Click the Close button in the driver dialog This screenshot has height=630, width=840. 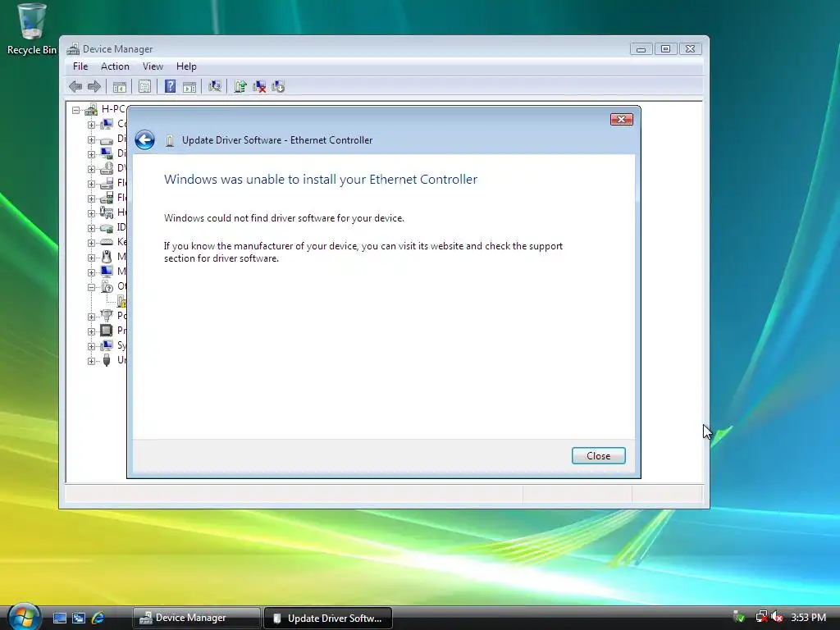tap(598, 456)
